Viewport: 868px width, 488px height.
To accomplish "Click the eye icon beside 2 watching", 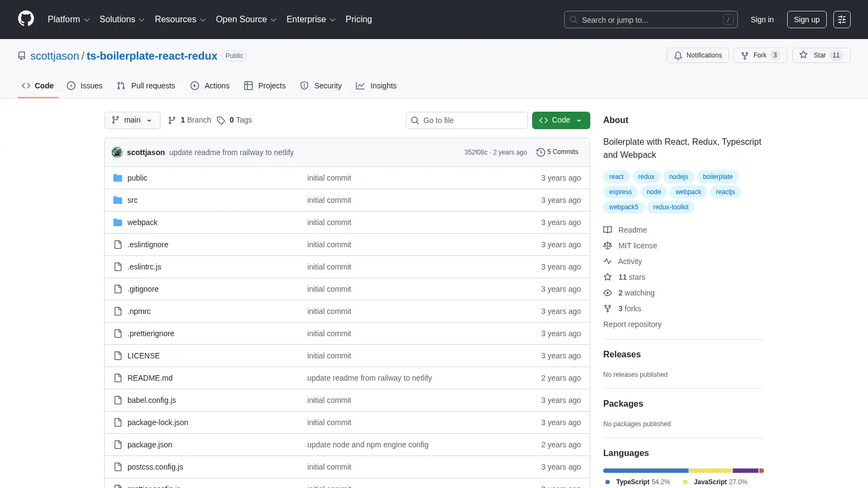I will 608,293.
